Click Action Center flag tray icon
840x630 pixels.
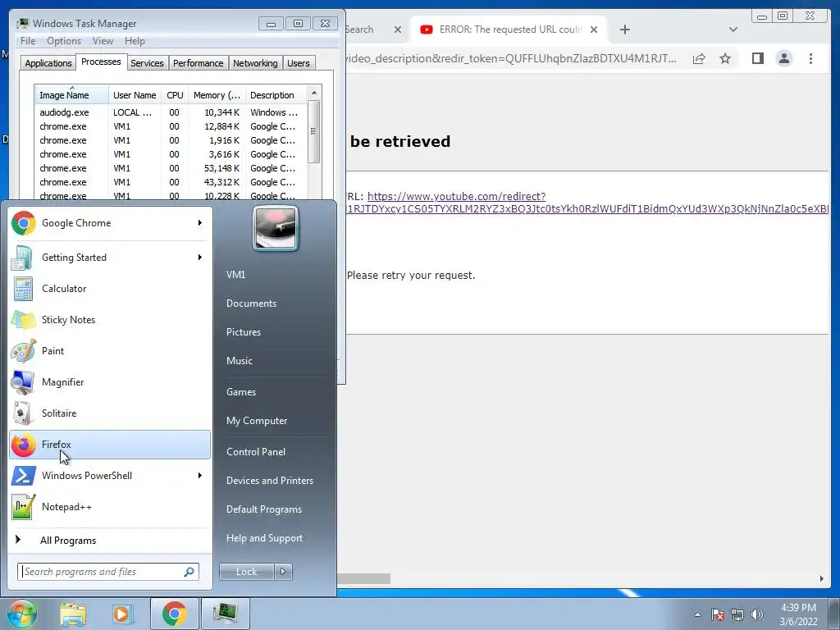(718, 614)
